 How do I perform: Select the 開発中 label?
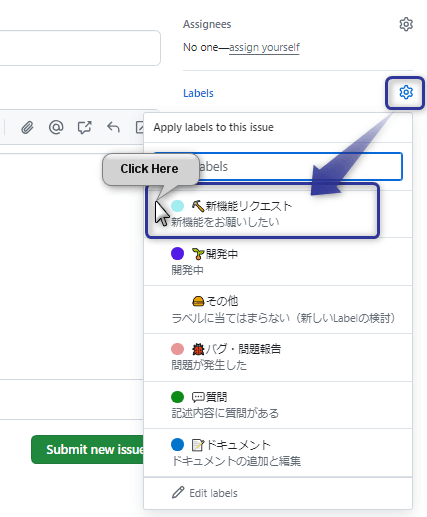278,262
